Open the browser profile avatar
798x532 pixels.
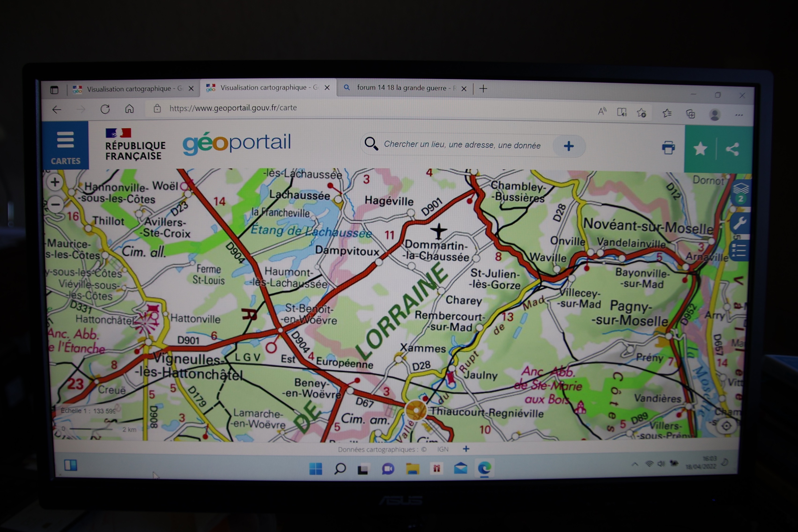715,115
